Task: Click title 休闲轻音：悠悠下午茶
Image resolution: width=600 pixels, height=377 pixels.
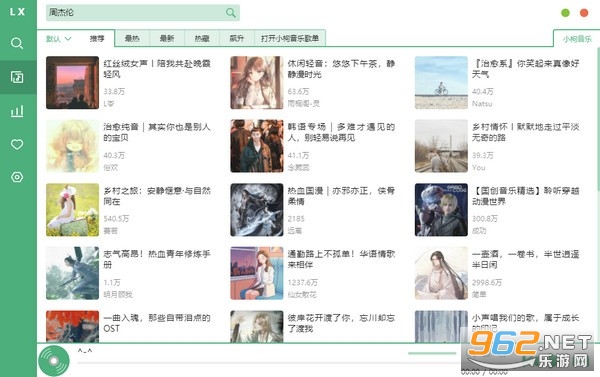Action: click(x=341, y=69)
